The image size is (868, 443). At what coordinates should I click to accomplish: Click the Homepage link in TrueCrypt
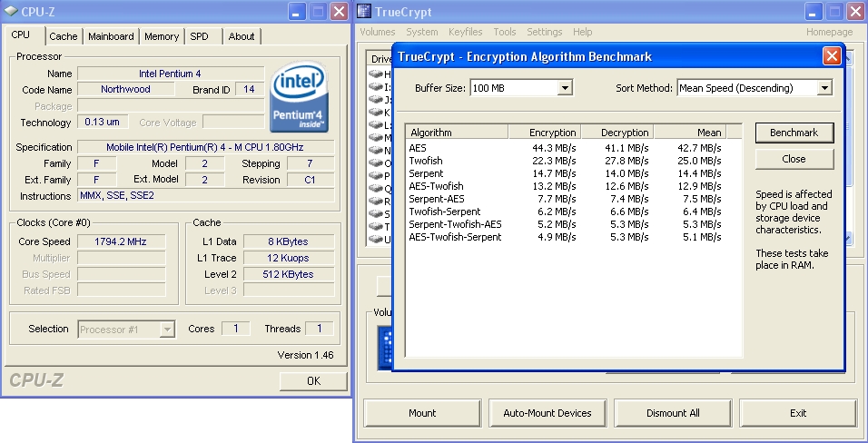tap(829, 32)
